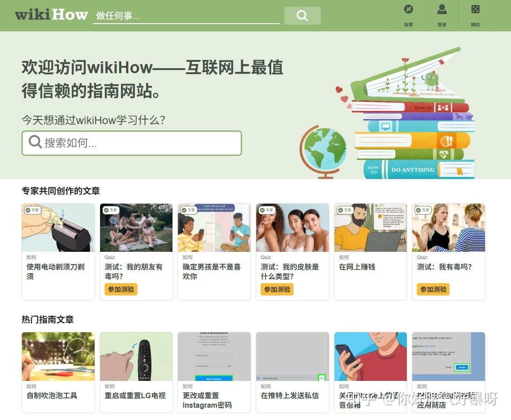Screen dimensions: 511x420
Task: Click the green magnifier search icon
Action: [x=302, y=15]
